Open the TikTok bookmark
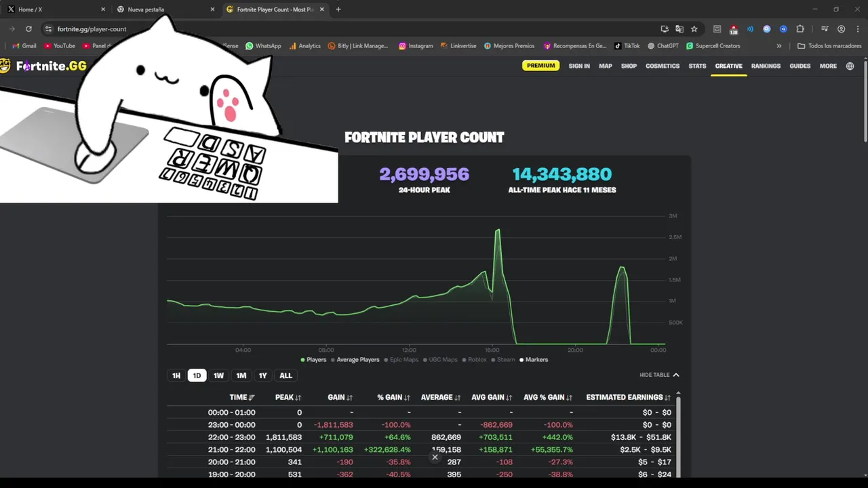The image size is (868, 488). 627,46
